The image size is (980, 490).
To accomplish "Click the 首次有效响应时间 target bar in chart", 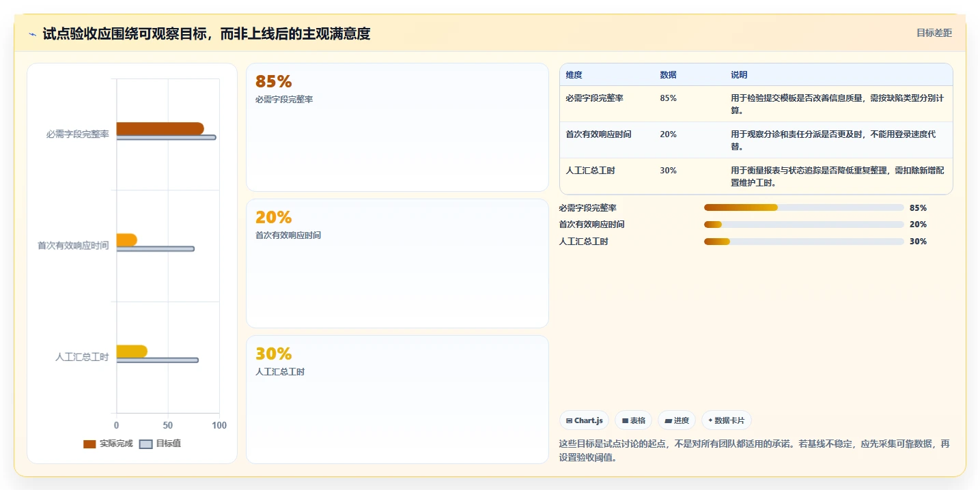I will tap(155, 248).
